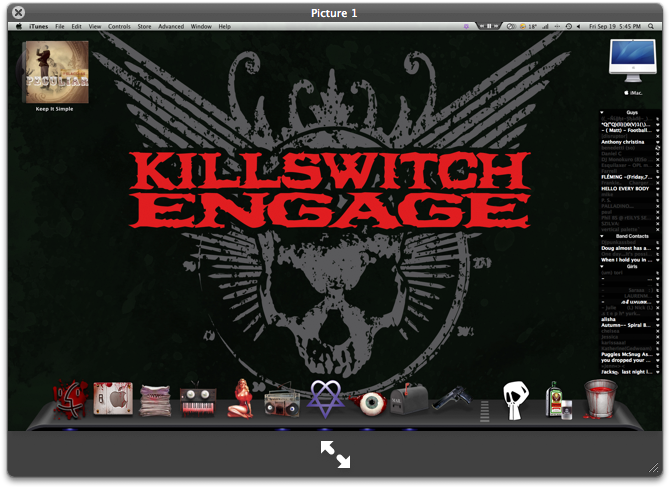The height and width of the screenshot is (488, 670).
Task: Open the white skull dock icon
Action: [x=515, y=400]
